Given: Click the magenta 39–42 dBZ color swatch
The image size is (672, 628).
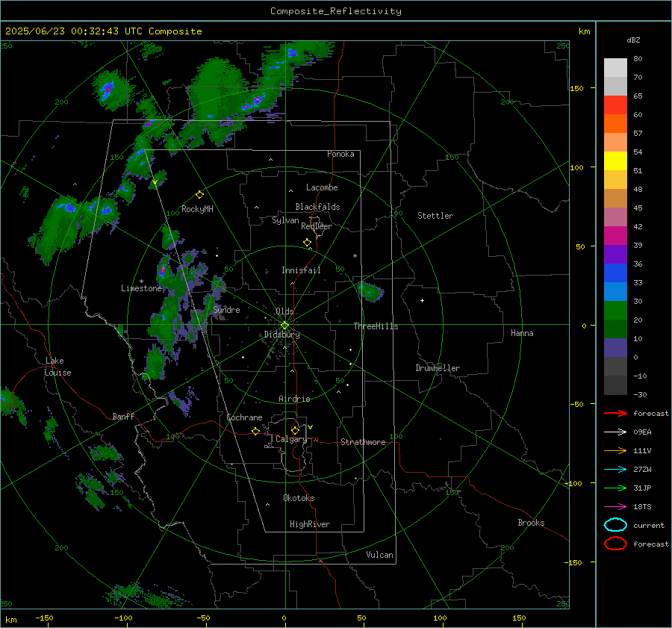Looking at the screenshot, I should tap(615, 236).
